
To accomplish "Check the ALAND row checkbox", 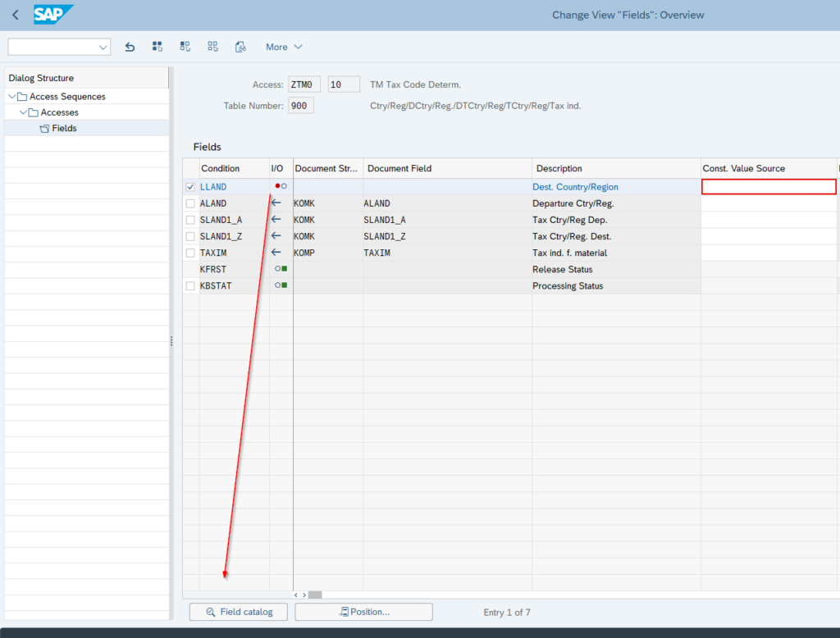I will [x=190, y=203].
